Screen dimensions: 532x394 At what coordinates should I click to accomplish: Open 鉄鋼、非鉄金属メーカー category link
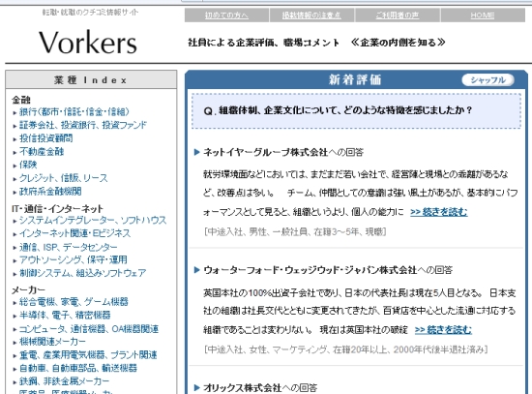tap(64, 381)
